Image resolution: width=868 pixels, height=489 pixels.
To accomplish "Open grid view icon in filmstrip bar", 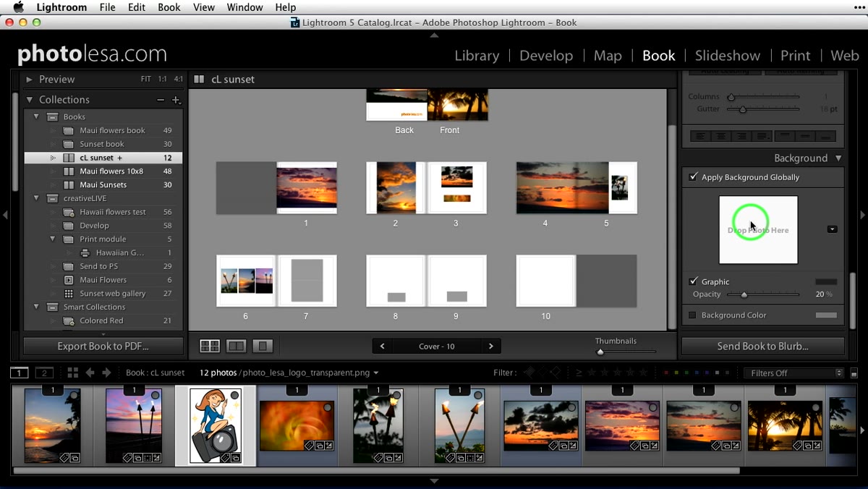I will 72,373.
